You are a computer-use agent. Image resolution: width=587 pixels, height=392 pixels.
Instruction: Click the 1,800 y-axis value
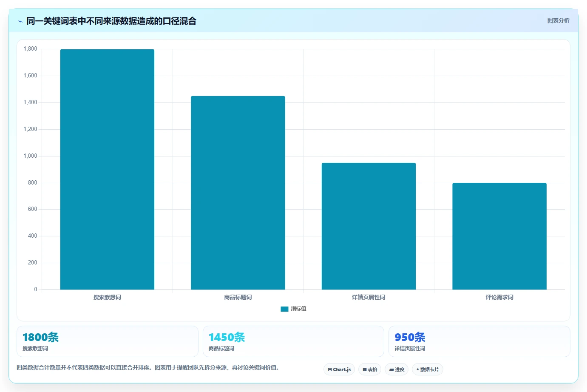click(30, 49)
